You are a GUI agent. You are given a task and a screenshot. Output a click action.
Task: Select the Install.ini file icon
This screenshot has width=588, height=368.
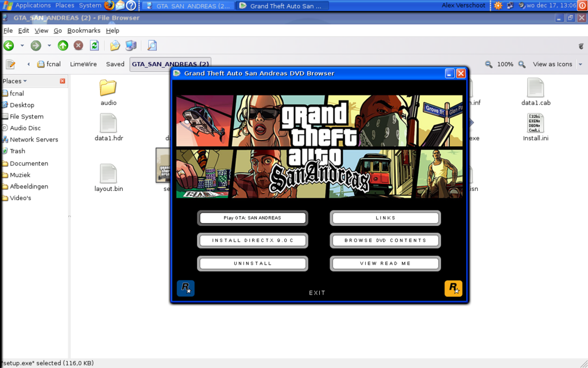[535, 124]
